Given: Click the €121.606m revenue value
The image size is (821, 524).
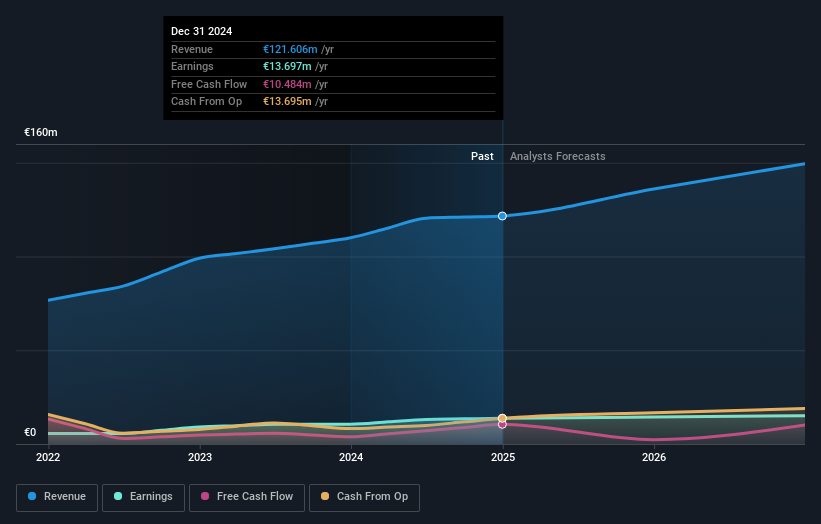Looking at the screenshot, I should (x=290, y=49).
